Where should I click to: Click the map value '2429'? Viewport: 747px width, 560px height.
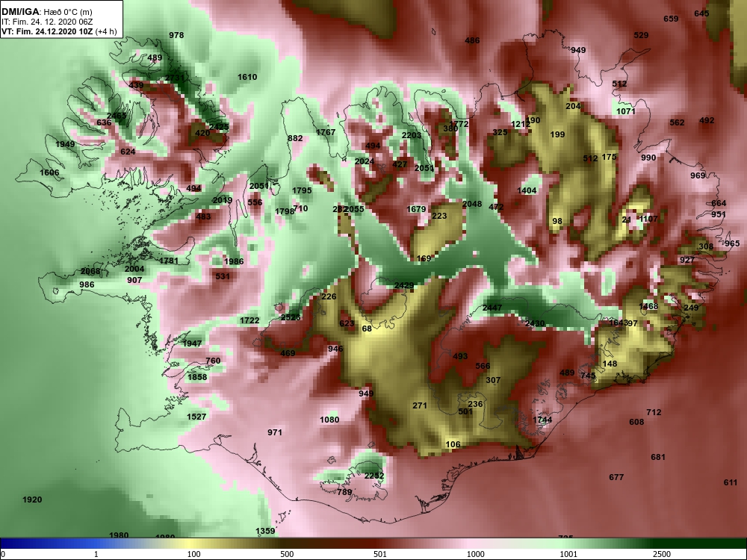point(404,286)
